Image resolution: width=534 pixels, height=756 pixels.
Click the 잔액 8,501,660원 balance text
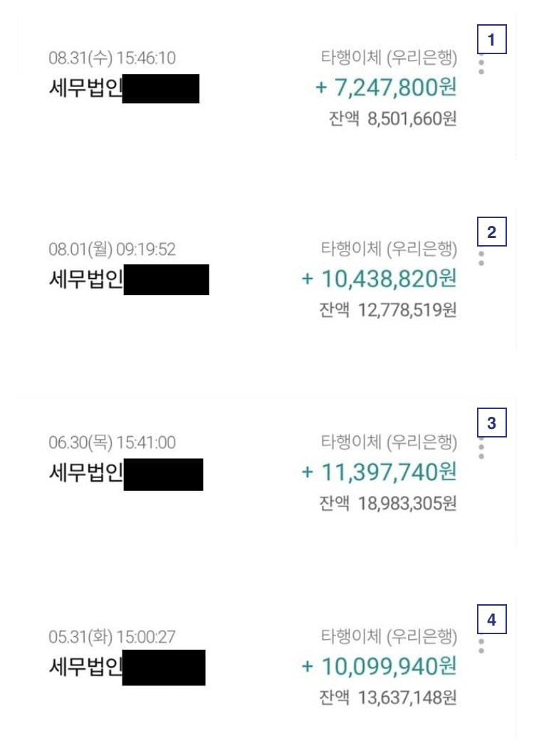(392, 118)
